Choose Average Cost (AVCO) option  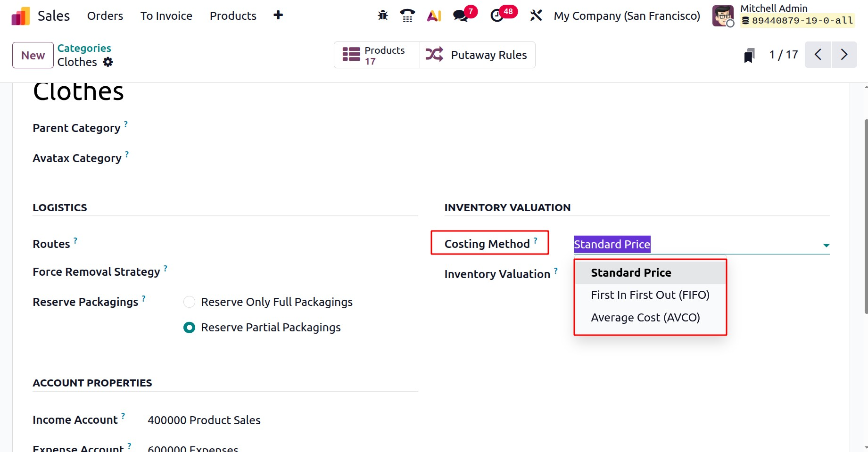click(x=645, y=318)
